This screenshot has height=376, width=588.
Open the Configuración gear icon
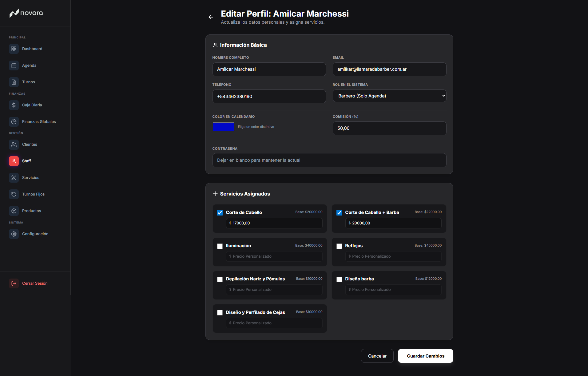[x=14, y=234]
